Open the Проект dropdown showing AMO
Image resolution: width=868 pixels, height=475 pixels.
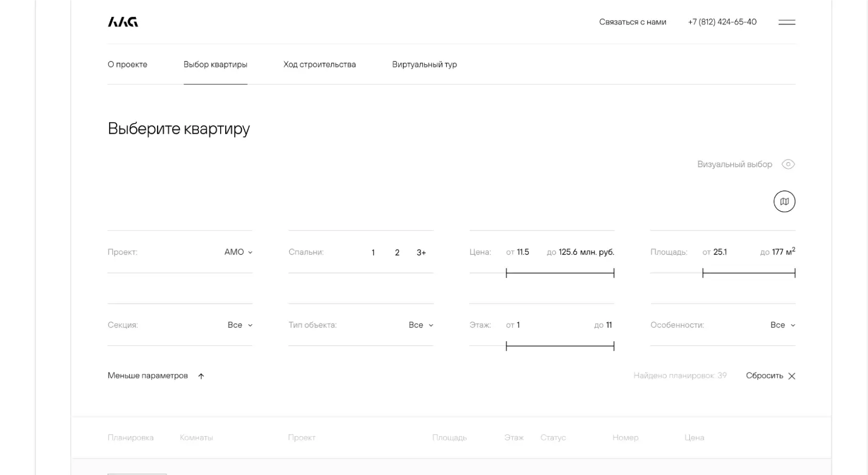238,252
